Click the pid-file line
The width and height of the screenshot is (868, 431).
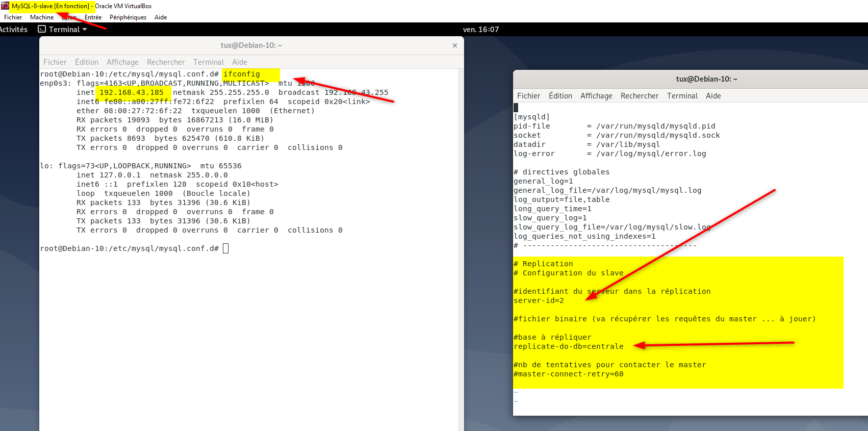(615, 126)
